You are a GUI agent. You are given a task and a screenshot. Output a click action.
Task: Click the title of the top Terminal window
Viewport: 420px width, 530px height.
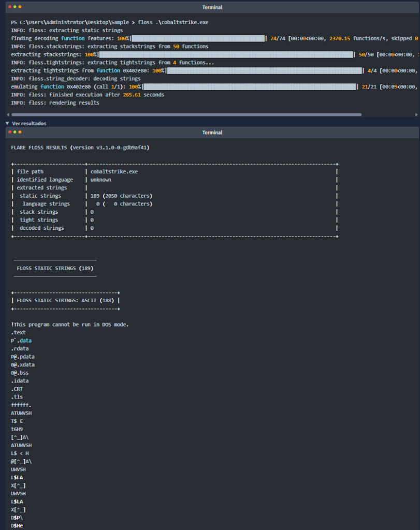212,7
